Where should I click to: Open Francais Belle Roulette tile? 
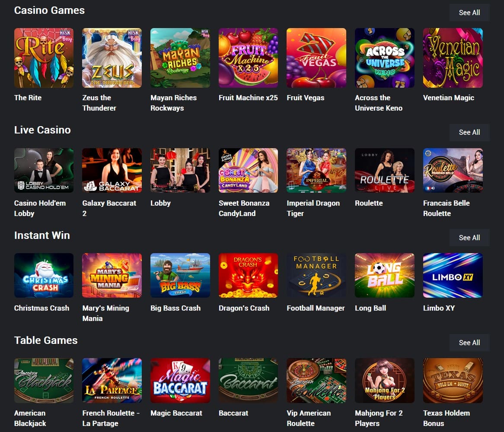[453, 170]
